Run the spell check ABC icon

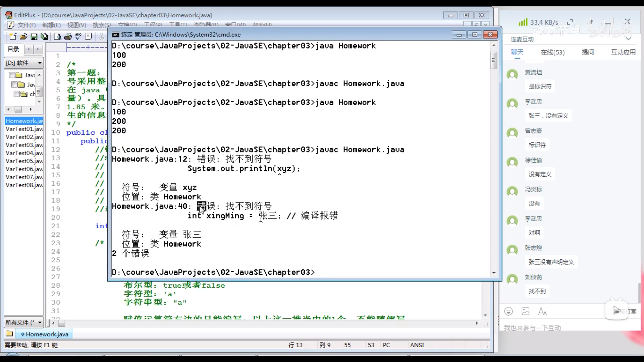tap(78, 37)
